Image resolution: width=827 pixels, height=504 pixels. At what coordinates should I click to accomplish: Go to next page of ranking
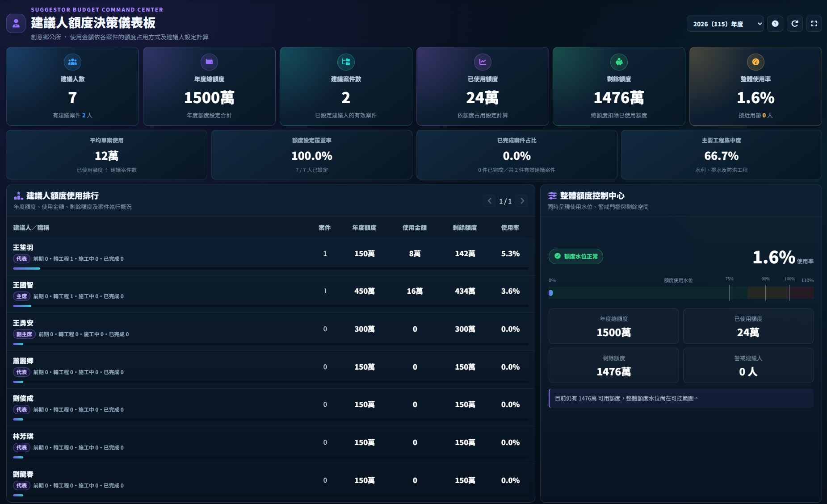click(x=522, y=201)
